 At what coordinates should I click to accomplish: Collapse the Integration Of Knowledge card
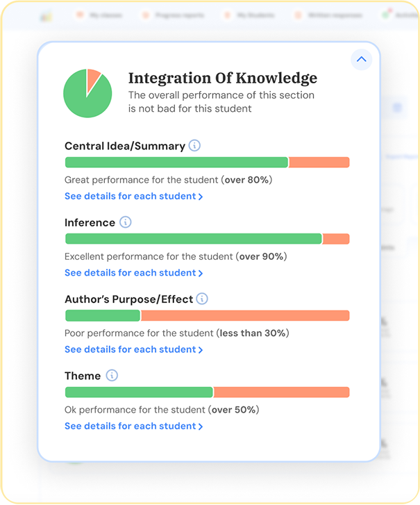tap(361, 60)
